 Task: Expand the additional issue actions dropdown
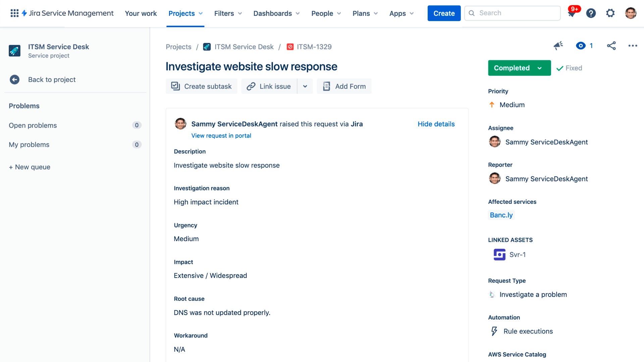633,46
